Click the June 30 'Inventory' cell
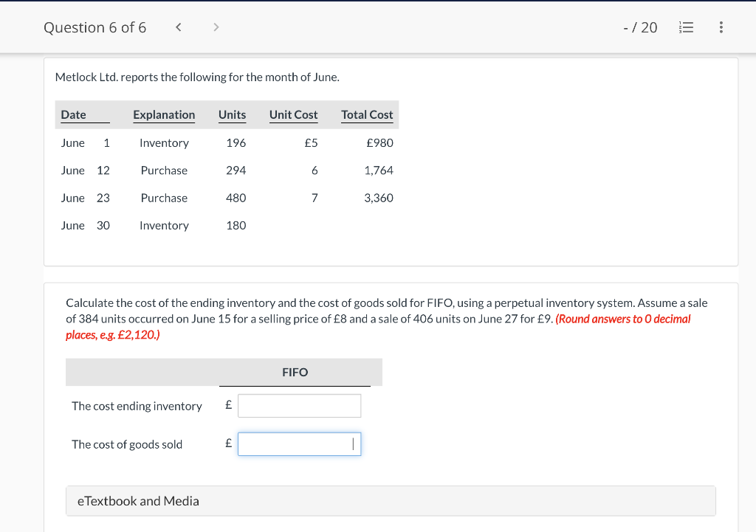The image size is (756, 532). point(164,226)
